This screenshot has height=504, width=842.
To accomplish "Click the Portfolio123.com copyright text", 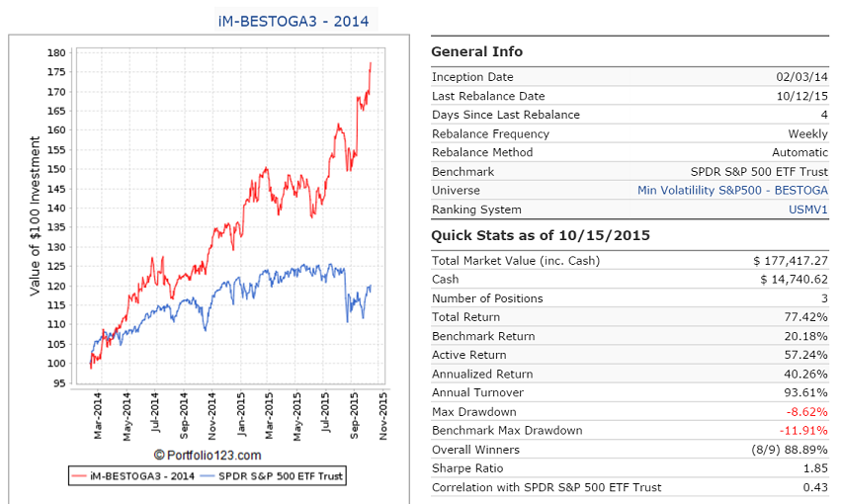I will tap(208, 456).
